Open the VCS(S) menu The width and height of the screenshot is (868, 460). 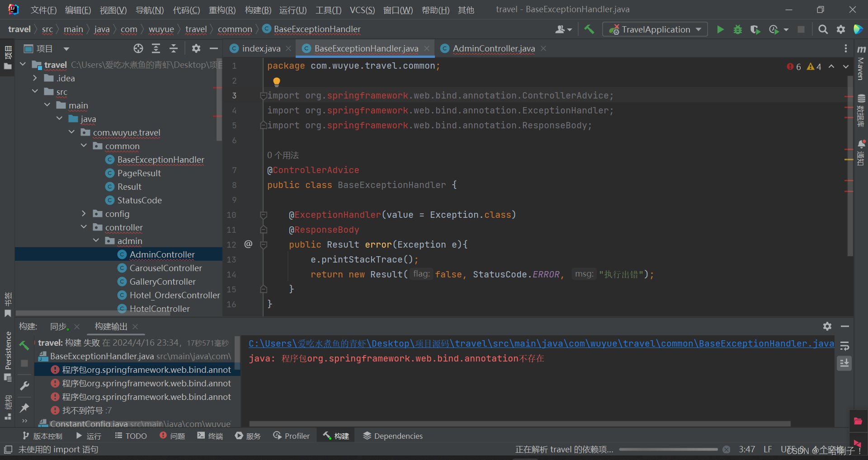(x=362, y=9)
